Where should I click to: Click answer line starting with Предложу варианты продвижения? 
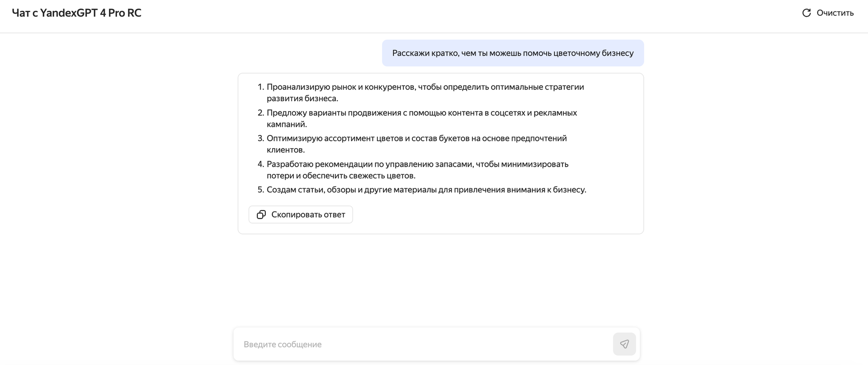[422, 118]
